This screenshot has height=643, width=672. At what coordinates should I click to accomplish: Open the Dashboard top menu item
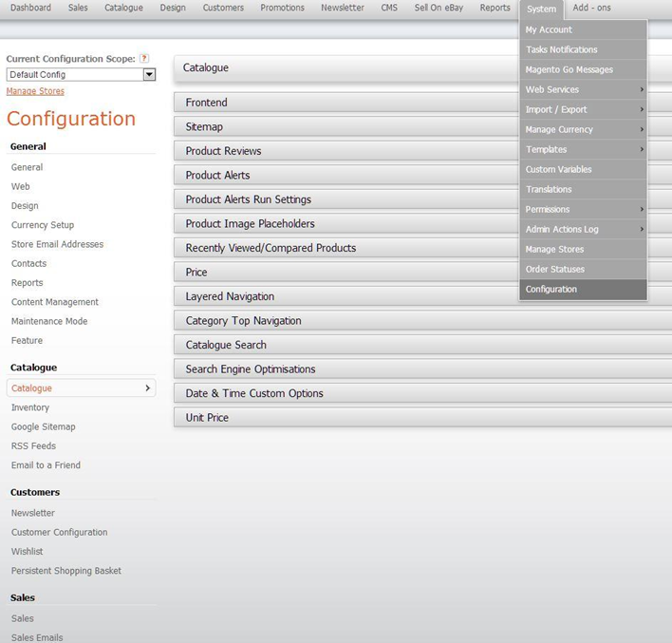coord(30,8)
